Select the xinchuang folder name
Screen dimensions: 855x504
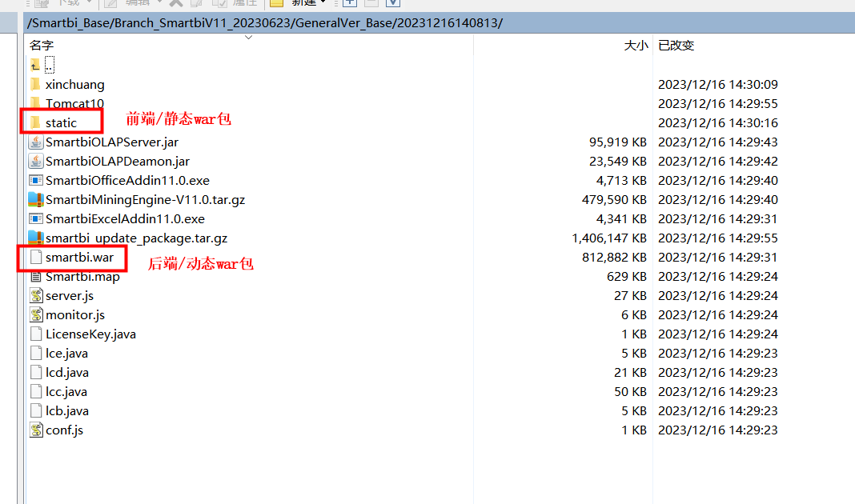click(75, 85)
